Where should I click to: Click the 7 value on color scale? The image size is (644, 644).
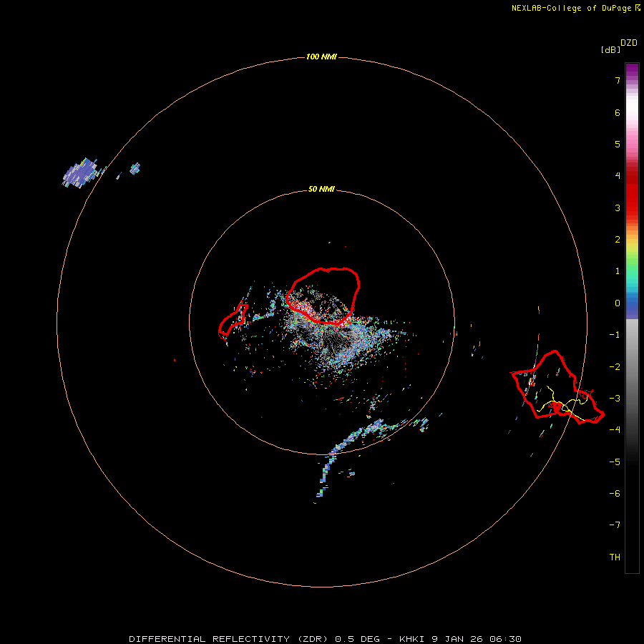[618, 80]
